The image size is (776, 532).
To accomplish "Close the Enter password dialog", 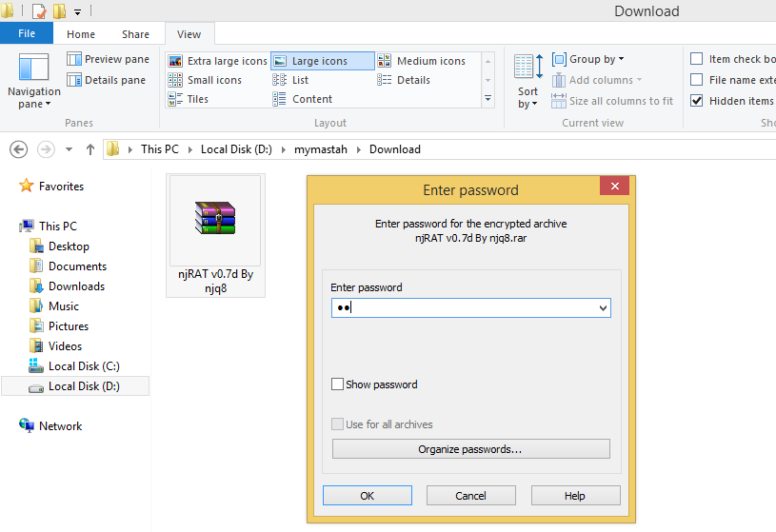I will tap(615, 187).
